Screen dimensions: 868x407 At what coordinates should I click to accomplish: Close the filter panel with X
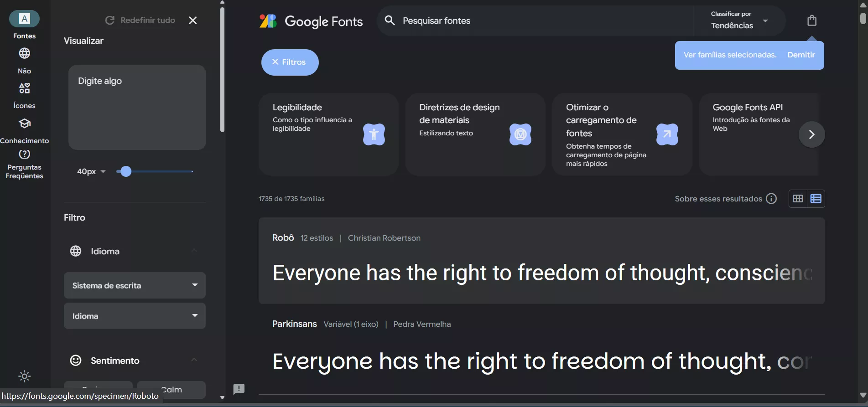pos(193,21)
